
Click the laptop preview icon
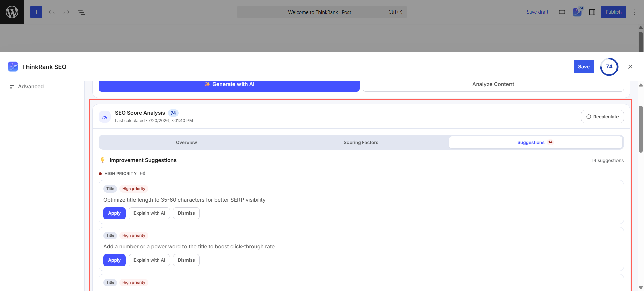point(562,12)
